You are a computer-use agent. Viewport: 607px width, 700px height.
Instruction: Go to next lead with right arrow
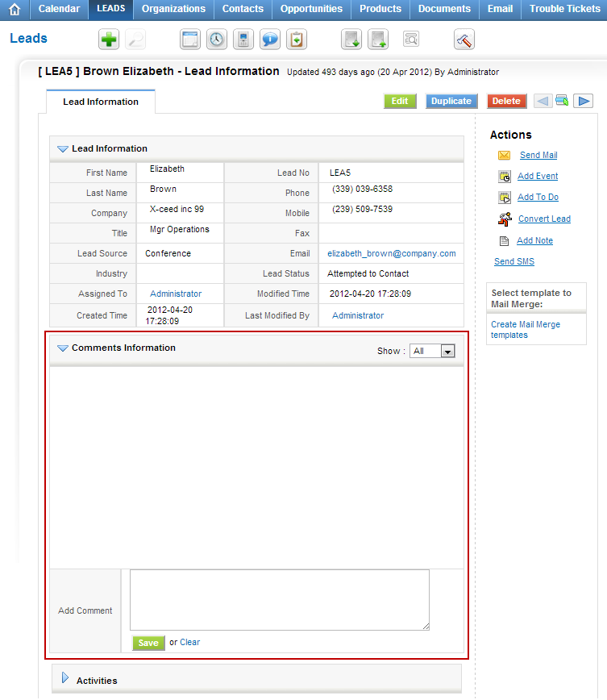click(584, 101)
